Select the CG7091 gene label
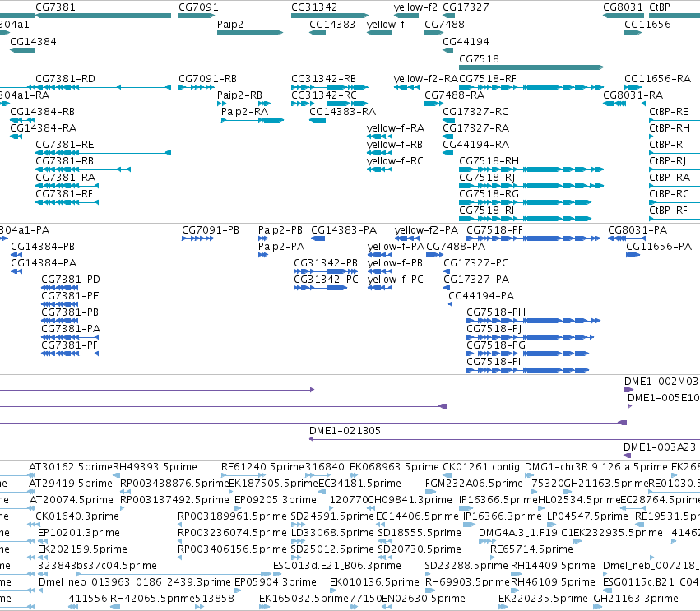The height and width of the screenshot is (611, 700). [x=198, y=7]
